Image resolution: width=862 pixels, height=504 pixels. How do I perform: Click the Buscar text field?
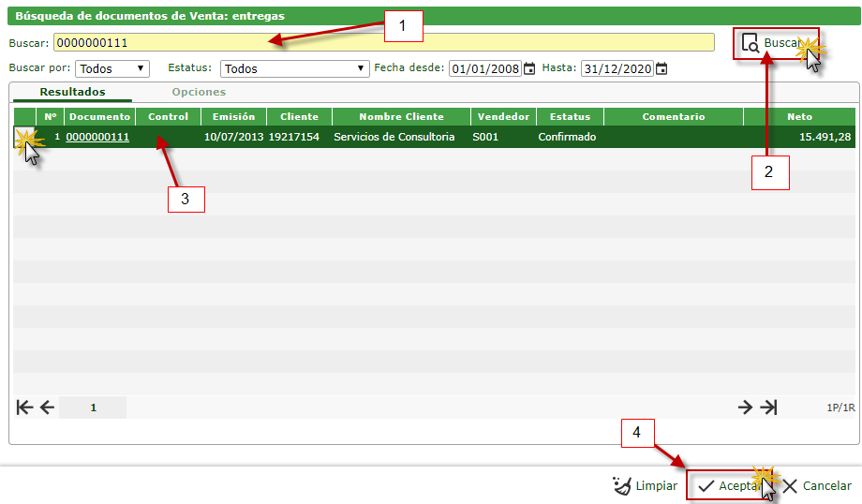(384, 42)
